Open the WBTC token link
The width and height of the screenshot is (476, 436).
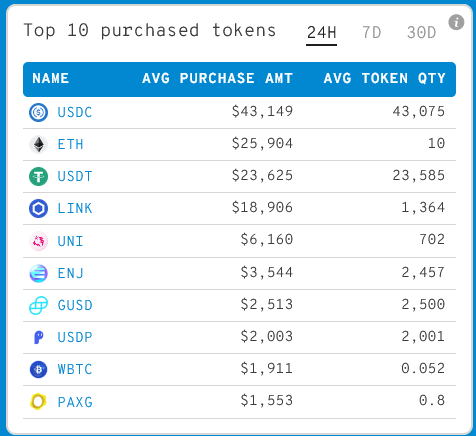tap(75, 369)
